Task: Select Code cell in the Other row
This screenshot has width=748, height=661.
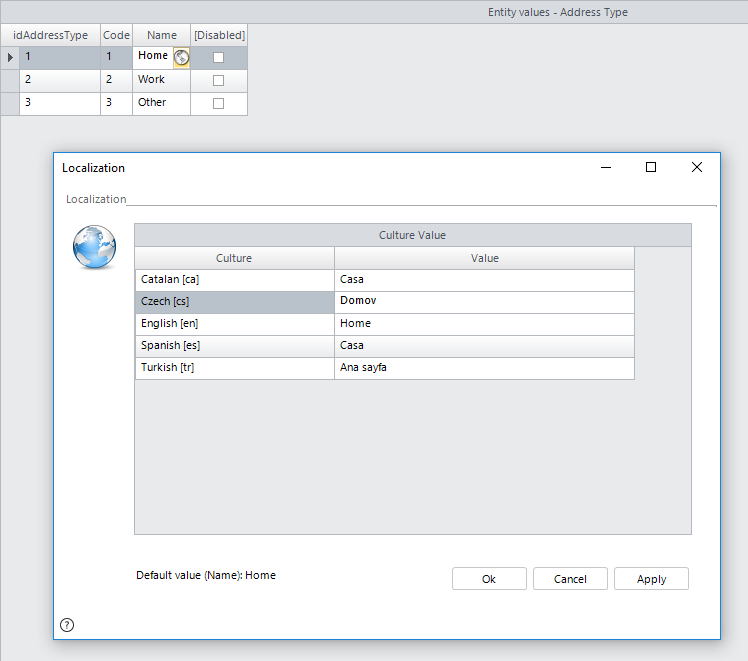Action: pyautogui.click(x=116, y=103)
